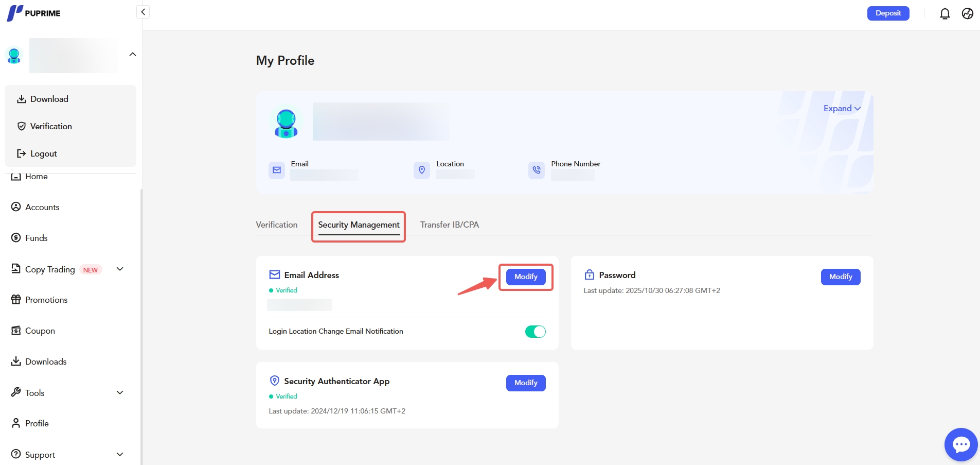Select Logout from the user menu

point(43,154)
